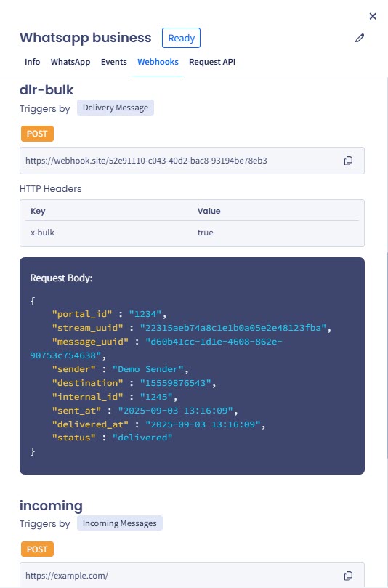Screen dimensions: 388x588
Task: Copy the incoming webhook URL https://example.com/
Action: pyautogui.click(x=348, y=576)
